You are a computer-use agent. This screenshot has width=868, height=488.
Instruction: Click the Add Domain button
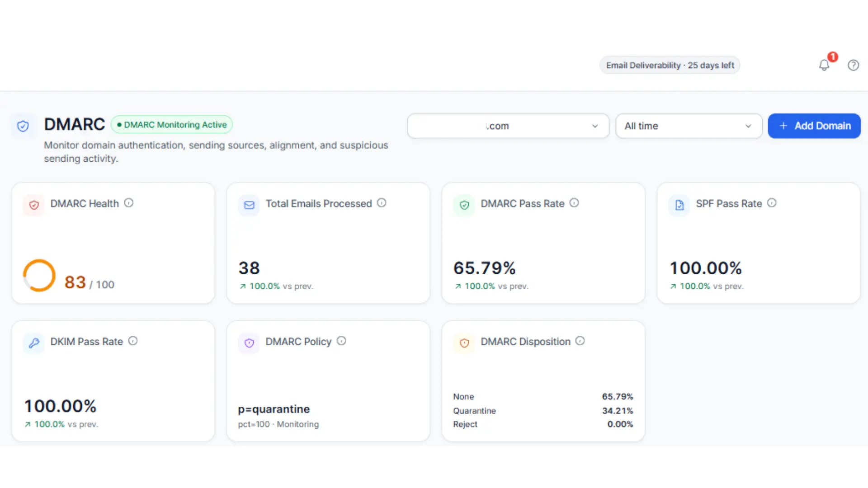(814, 126)
